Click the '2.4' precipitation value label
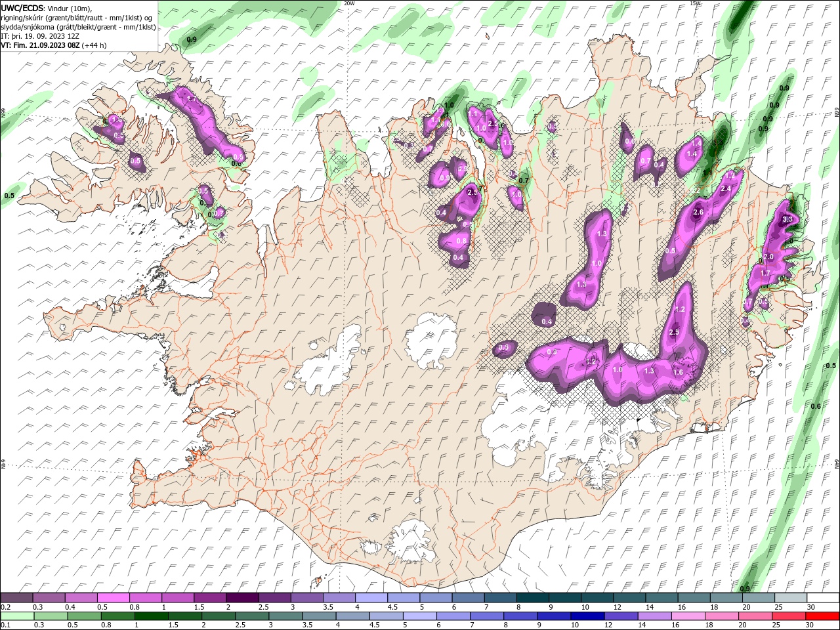This screenshot has height=630, width=840. (x=726, y=189)
